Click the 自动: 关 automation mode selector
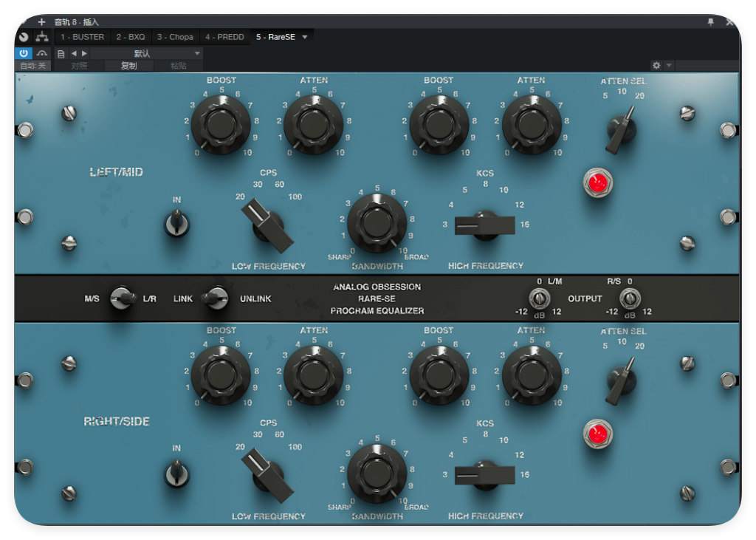This screenshot has height=540, width=756. pos(32,66)
